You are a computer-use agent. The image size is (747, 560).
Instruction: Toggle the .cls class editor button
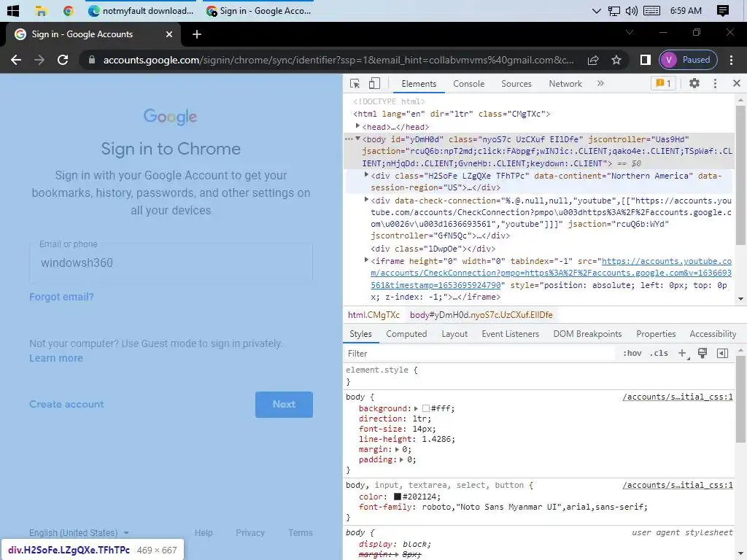tap(659, 354)
